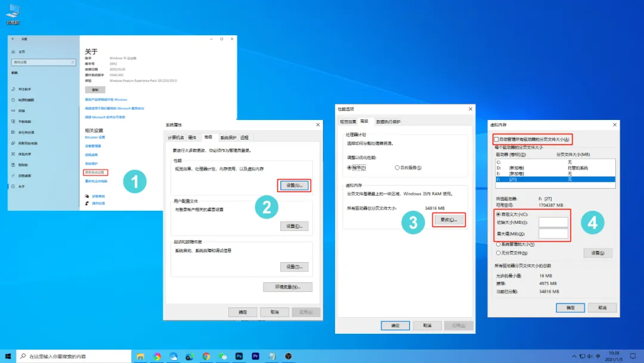
Task: Click Environment Variables (环境变量) button
Action: (287, 287)
